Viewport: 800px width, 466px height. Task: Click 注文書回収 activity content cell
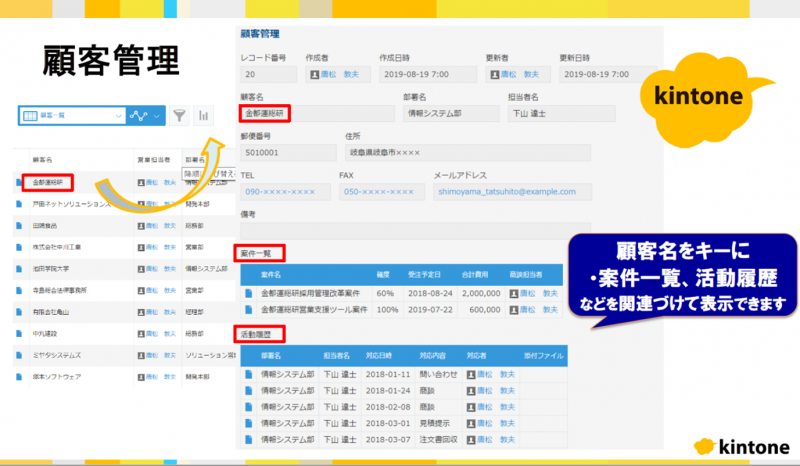click(x=438, y=439)
